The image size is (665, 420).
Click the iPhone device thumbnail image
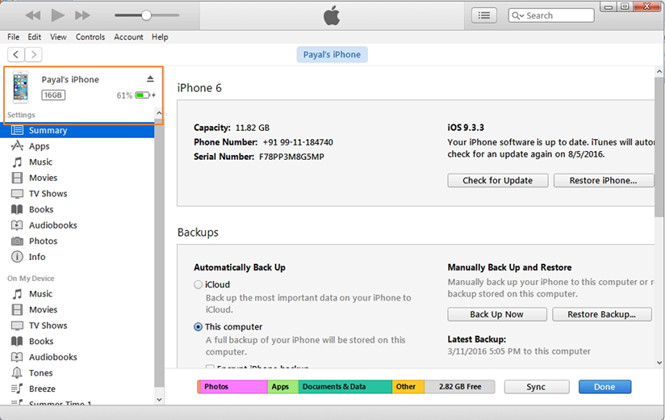click(20, 87)
